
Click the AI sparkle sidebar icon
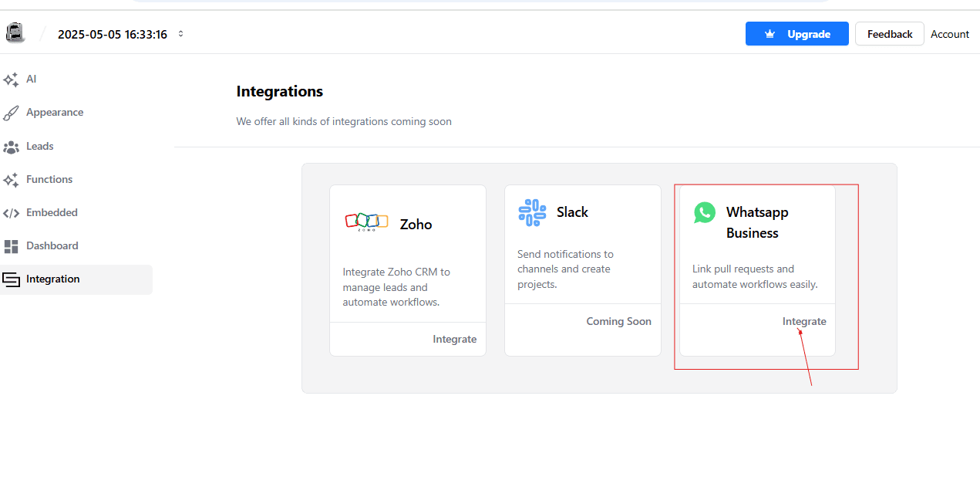click(x=11, y=79)
